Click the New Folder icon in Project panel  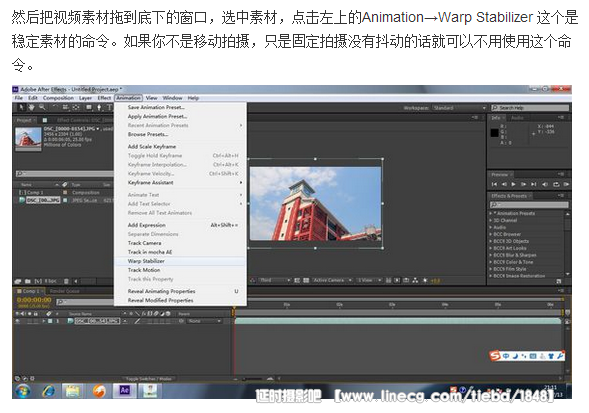point(27,281)
